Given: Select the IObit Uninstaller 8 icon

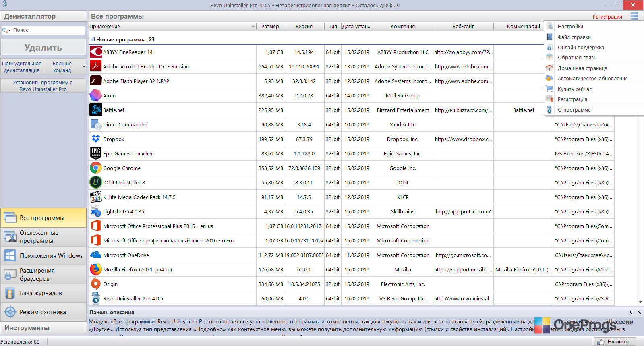Looking at the screenshot, I should point(96,182).
